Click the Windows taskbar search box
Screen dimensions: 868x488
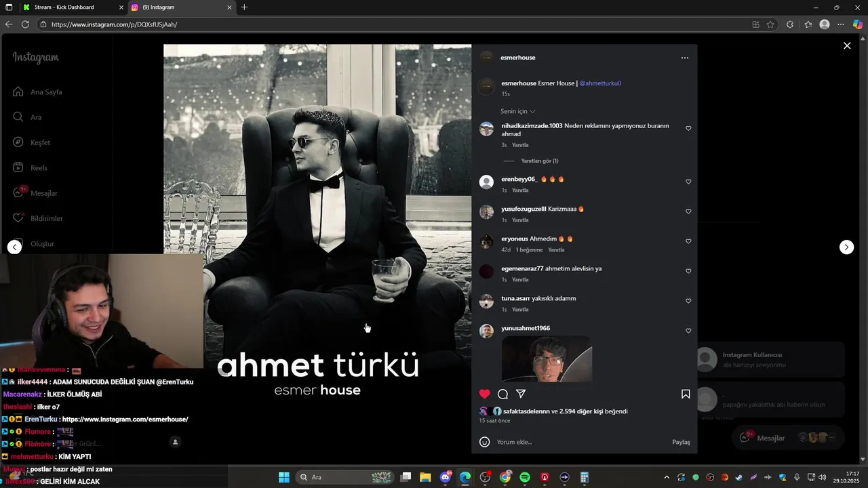[x=345, y=477]
